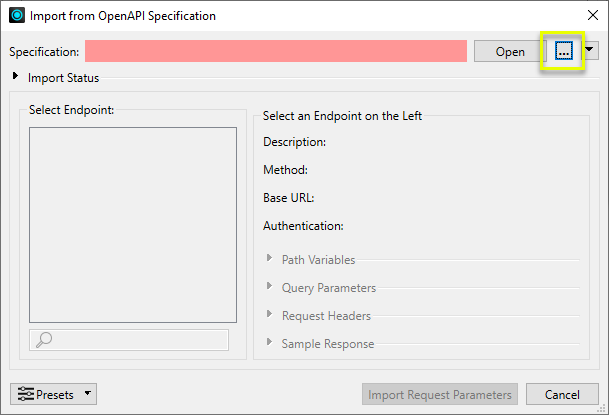Click the Presets sliders icon
The image size is (609, 415).
coord(25,394)
